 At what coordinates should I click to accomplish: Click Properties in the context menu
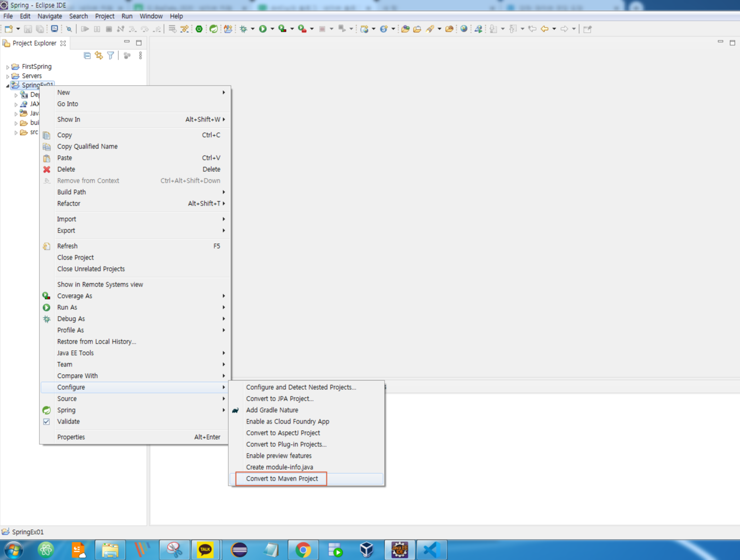point(135,437)
